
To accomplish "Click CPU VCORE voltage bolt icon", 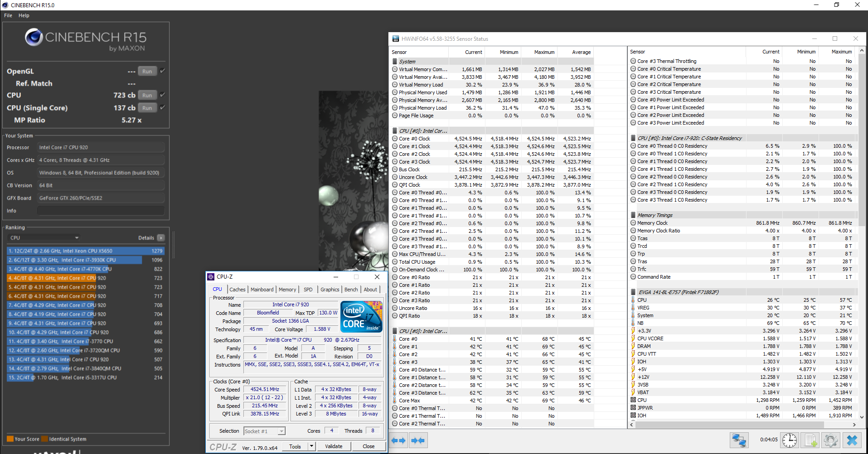I will pos(633,338).
